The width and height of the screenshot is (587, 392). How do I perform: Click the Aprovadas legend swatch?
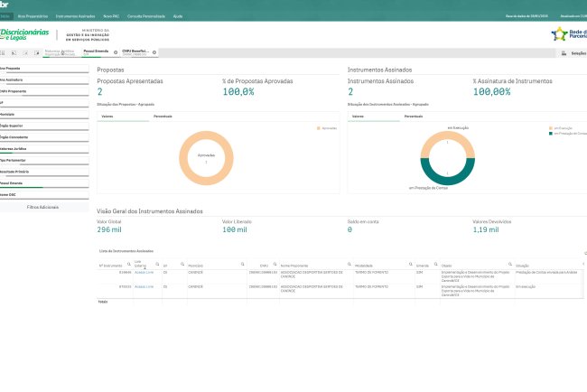tap(319, 128)
